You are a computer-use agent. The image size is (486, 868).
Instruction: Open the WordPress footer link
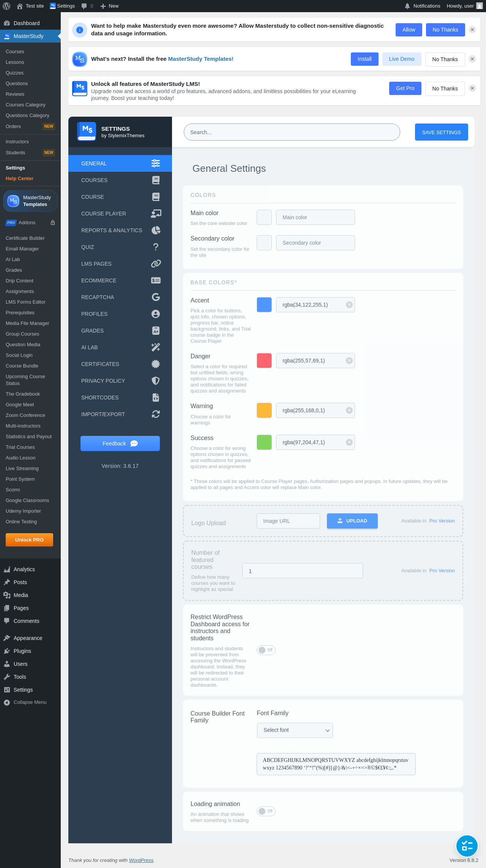click(141, 860)
